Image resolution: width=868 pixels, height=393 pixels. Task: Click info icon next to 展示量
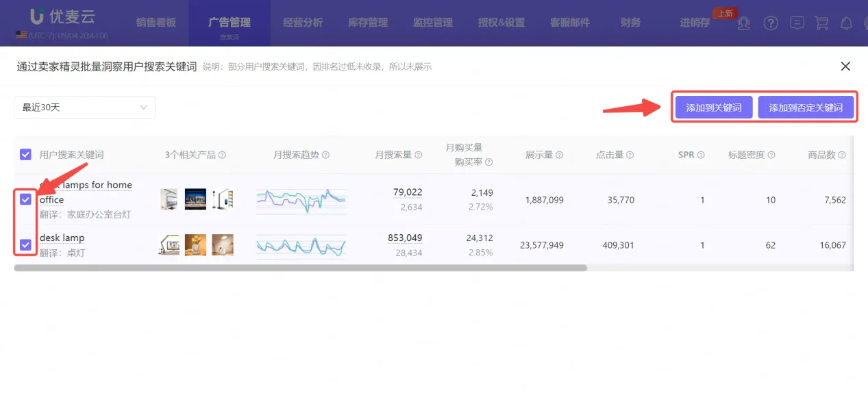pos(559,155)
